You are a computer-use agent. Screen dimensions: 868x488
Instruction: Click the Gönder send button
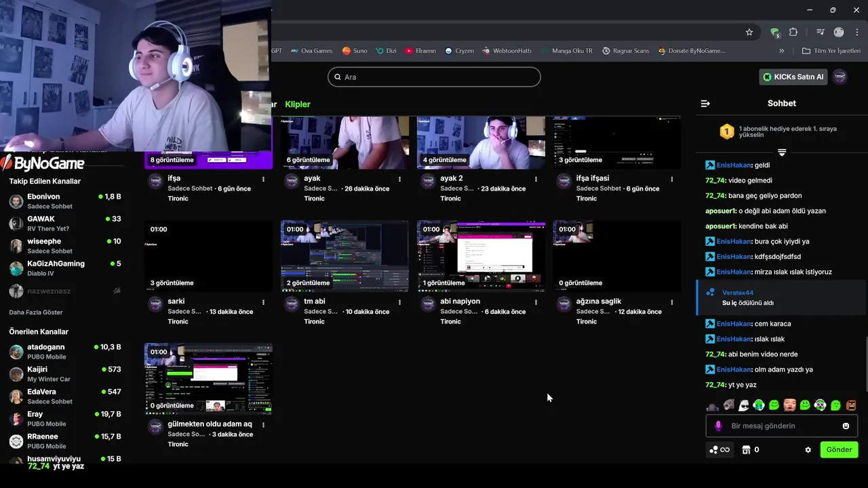click(839, 449)
